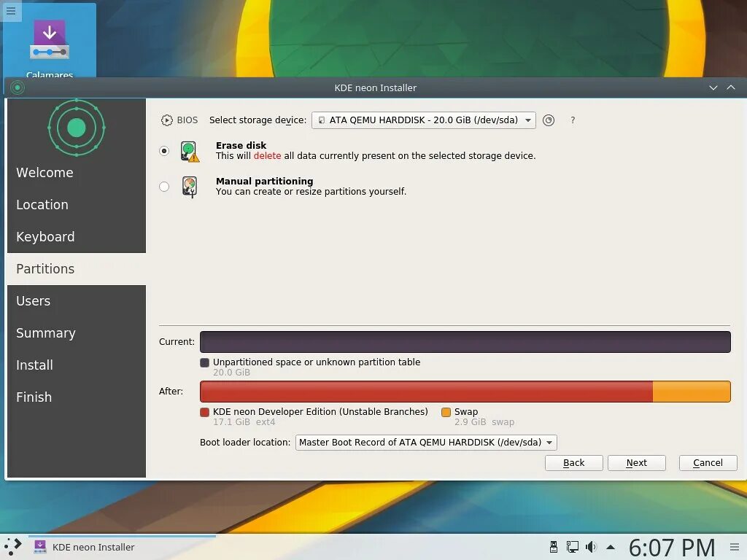Click the desktop hamburger menu icon
The height and width of the screenshot is (560, 747).
point(11,10)
